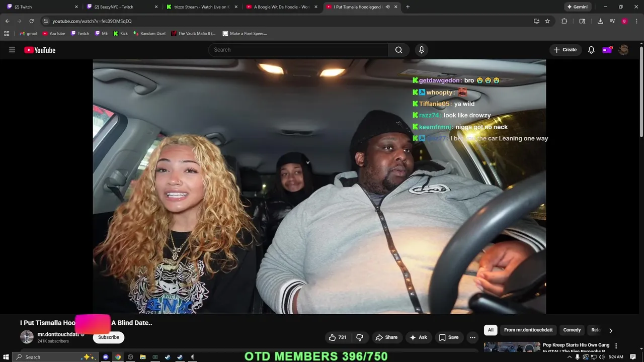This screenshot has width=644, height=362.
Task: Open Chrome apps grid in bookmarks bar
Action: [x=7, y=34]
